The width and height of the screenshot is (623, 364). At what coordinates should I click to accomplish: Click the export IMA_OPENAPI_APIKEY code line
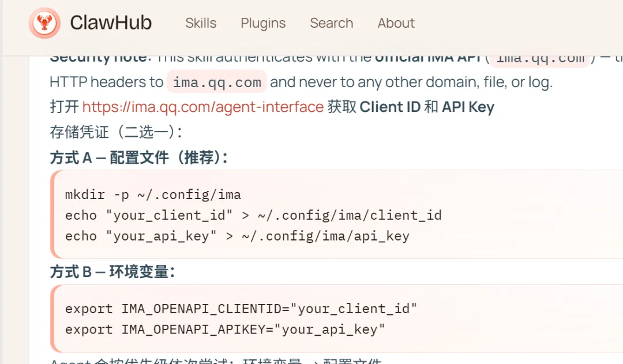tap(225, 329)
